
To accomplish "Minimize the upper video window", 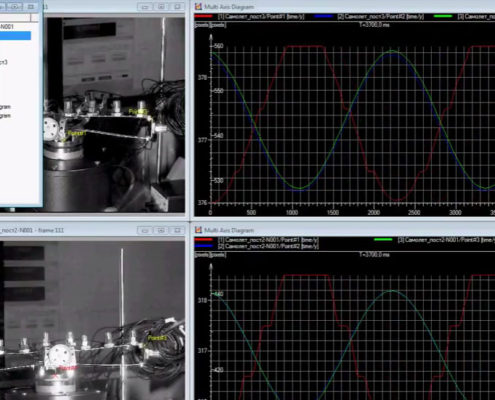I will (145, 6).
